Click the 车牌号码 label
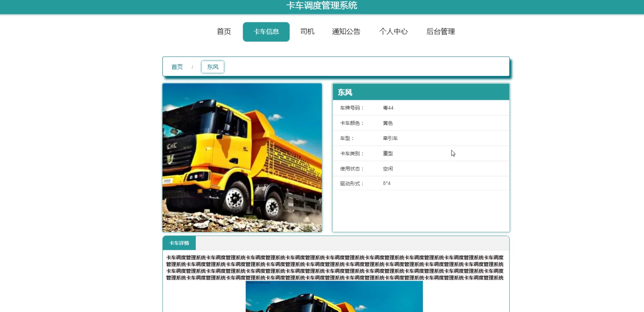The image size is (644, 312). tap(352, 108)
